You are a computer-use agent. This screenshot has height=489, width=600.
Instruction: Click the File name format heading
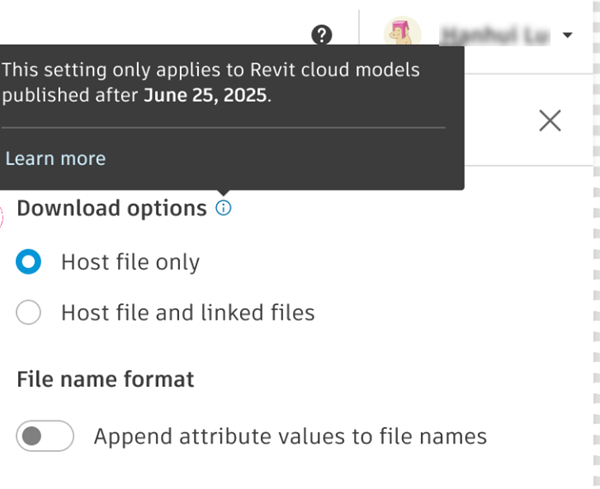(x=105, y=379)
